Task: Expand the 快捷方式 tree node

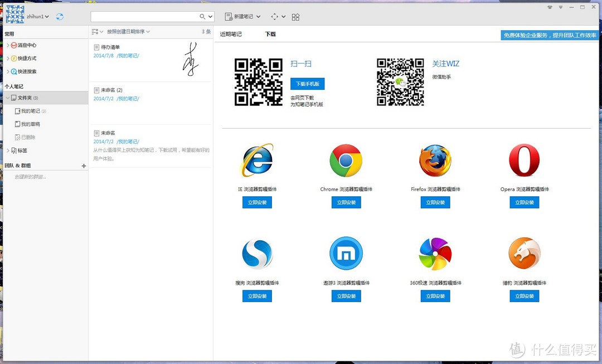Action: point(8,59)
